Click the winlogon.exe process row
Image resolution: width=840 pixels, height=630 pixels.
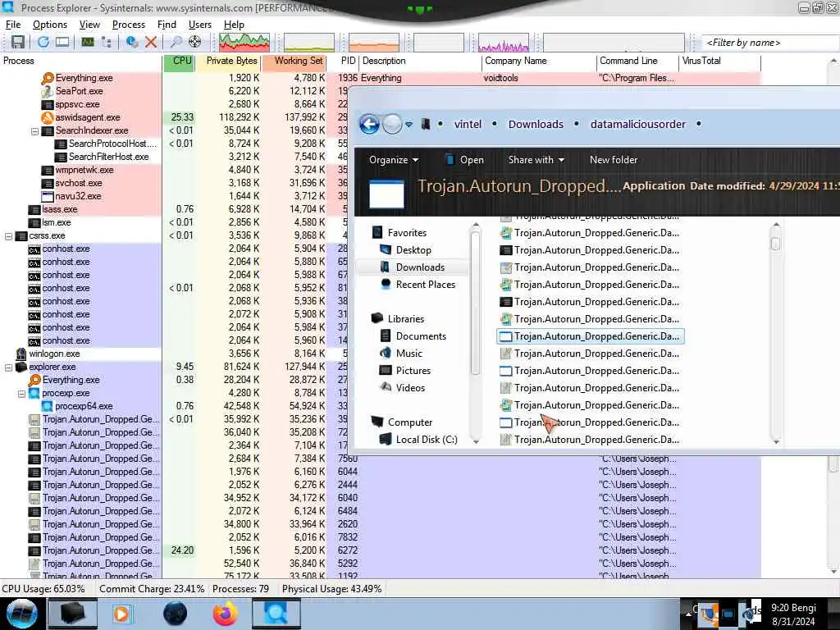click(80, 354)
